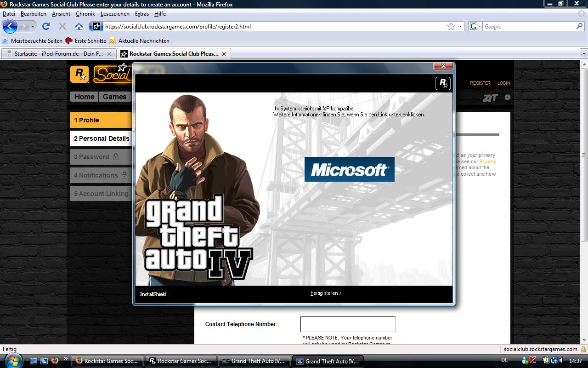The image size is (588, 368).
Task: Click the ZiT icon on the website
Action: pos(491,97)
